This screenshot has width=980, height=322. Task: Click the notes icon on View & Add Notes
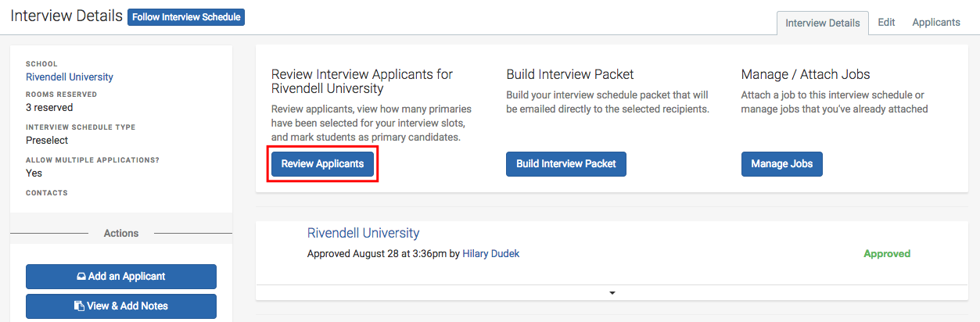[x=79, y=306]
